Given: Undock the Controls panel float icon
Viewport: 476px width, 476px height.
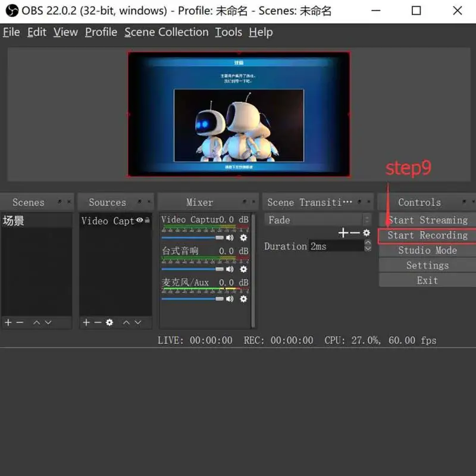Looking at the screenshot, I should coord(464,202).
